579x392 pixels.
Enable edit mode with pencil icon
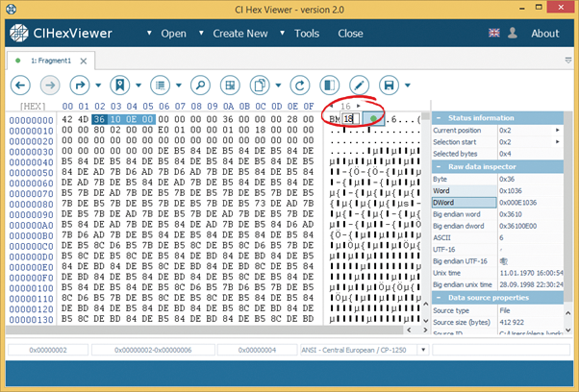click(x=360, y=86)
